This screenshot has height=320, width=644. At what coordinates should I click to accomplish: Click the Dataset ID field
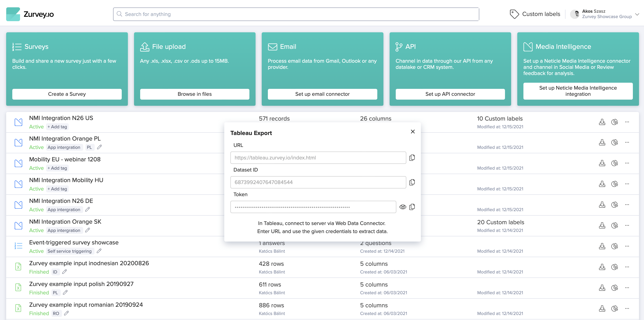pyautogui.click(x=318, y=182)
